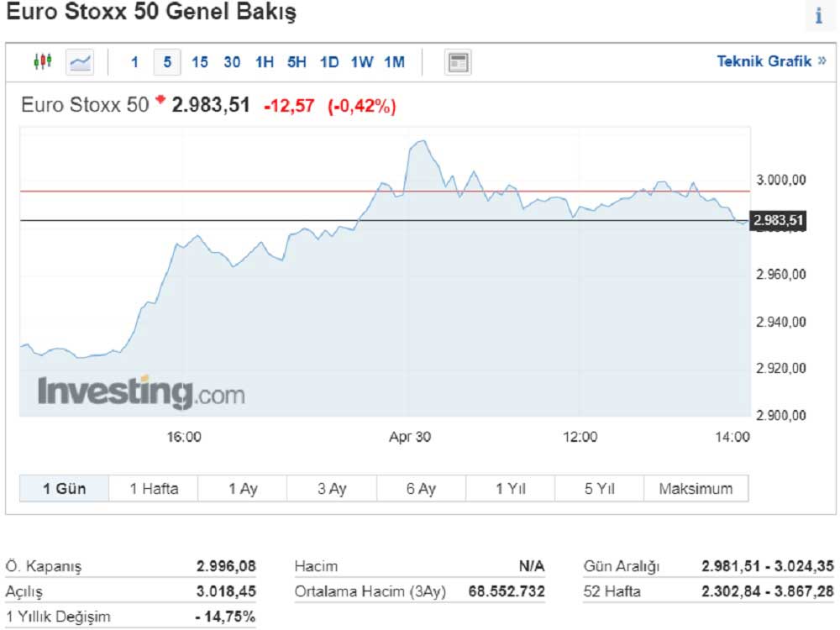Viewport: 840px width, 630px height.
Task: Select the 5 minute interval
Action: click(x=167, y=62)
